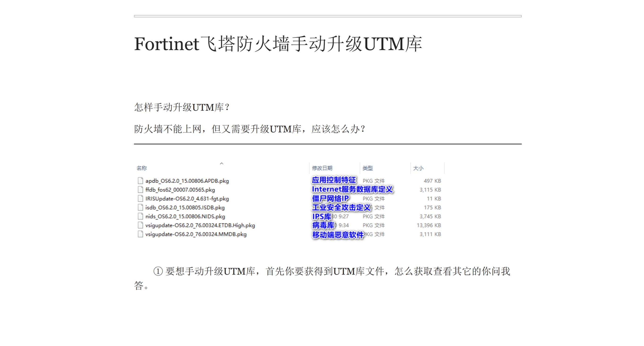Screen dimensions: 644x346
Task: Select the file IRISUpdate-OS6.2.0_4.631-fgt.pkg
Action: pos(187,199)
